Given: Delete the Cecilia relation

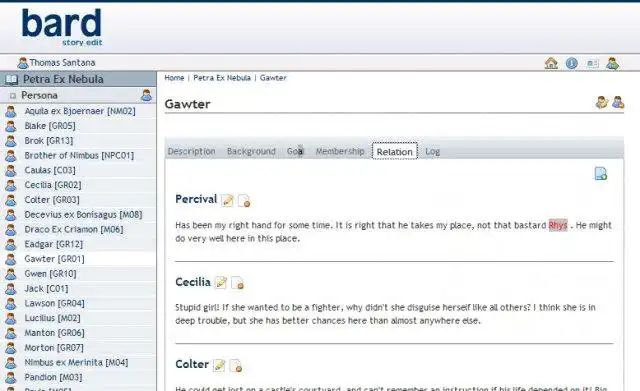Looking at the screenshot, I should coord(237,282).
